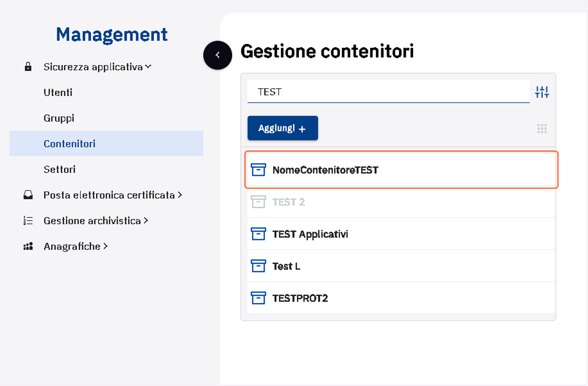
Task: Collapse the sidebar with the round arrow button
Action: pos(218,55)
